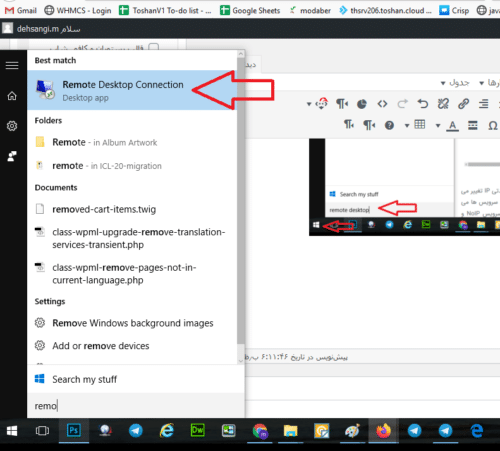Open the ToshanV1 To-do list bookmark

click(165, 11)
